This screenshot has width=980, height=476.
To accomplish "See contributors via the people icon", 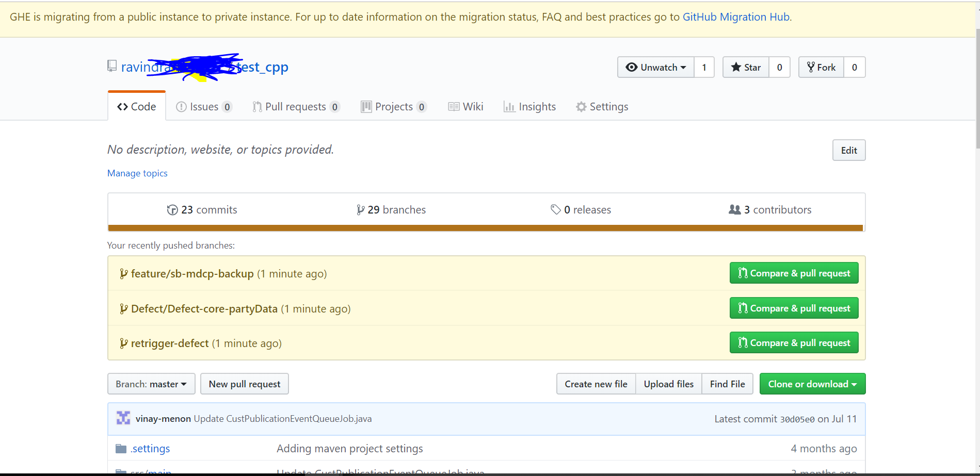I will pyautogui.click(x=735, y=209).
